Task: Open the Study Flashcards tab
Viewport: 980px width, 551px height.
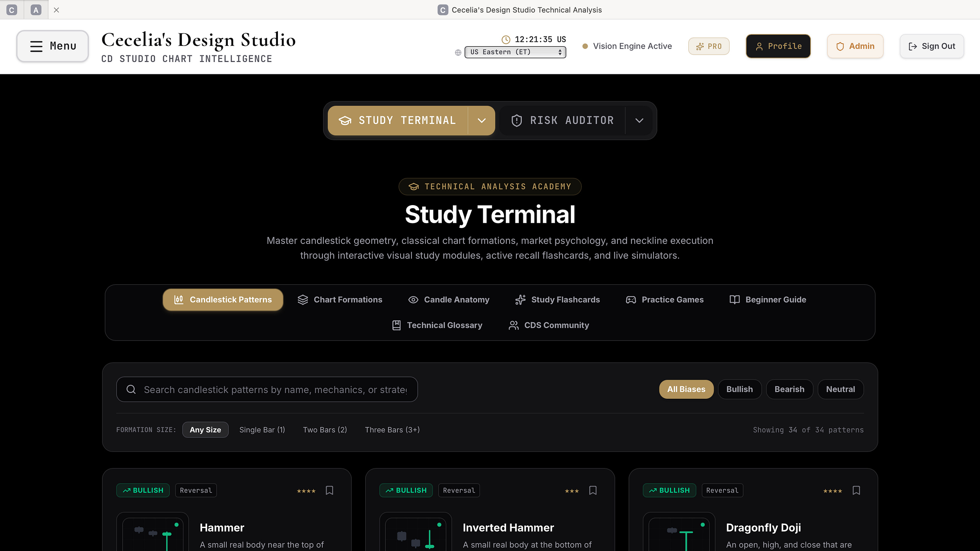Action: click(557, 300)
